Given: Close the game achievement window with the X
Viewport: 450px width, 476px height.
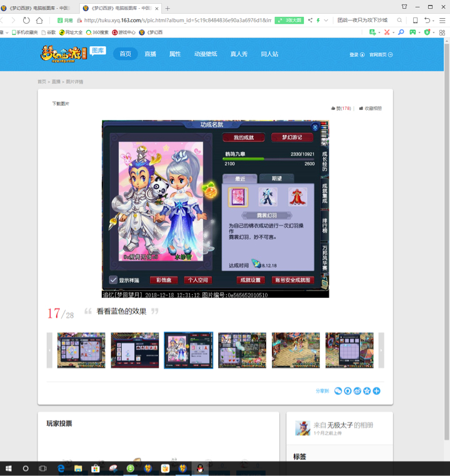Looking at the screenshot, I should tap(315, 127).
